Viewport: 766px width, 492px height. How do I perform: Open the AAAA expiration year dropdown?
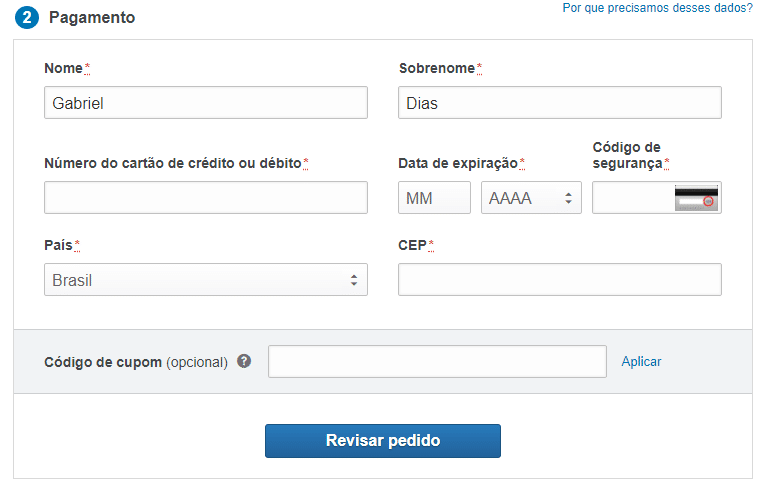pos(531,198)
